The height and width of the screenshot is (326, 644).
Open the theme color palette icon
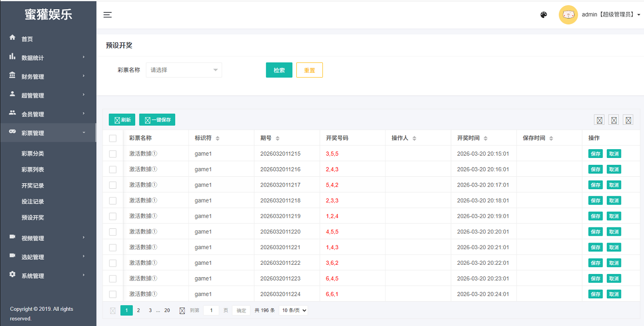[544, 15]
